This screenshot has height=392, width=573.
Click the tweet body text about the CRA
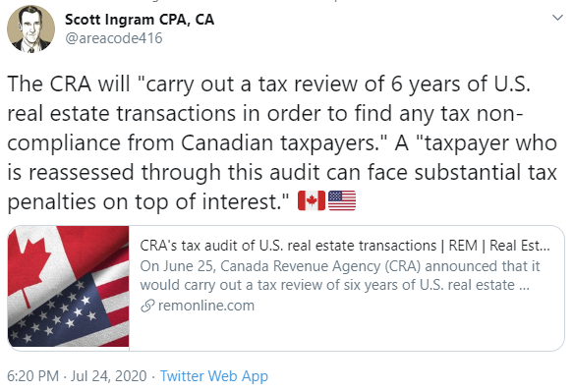(282, 142)
